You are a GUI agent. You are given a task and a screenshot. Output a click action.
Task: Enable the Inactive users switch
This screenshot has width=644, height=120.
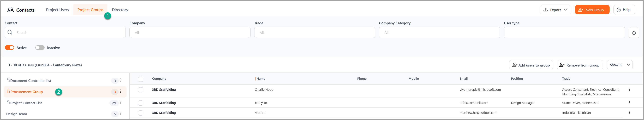(x=40, y=48)
